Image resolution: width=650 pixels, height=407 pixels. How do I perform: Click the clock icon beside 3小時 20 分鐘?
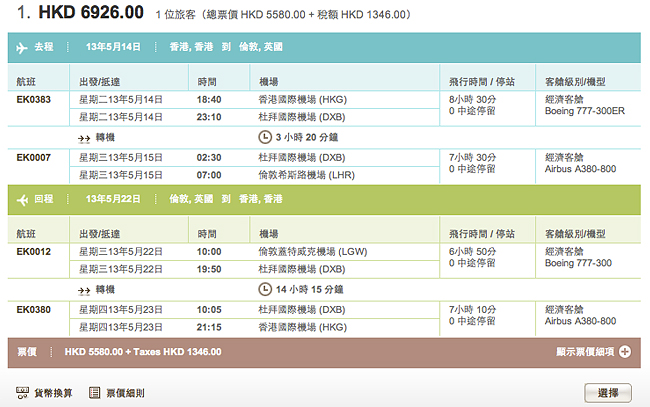tap(264, 135)
